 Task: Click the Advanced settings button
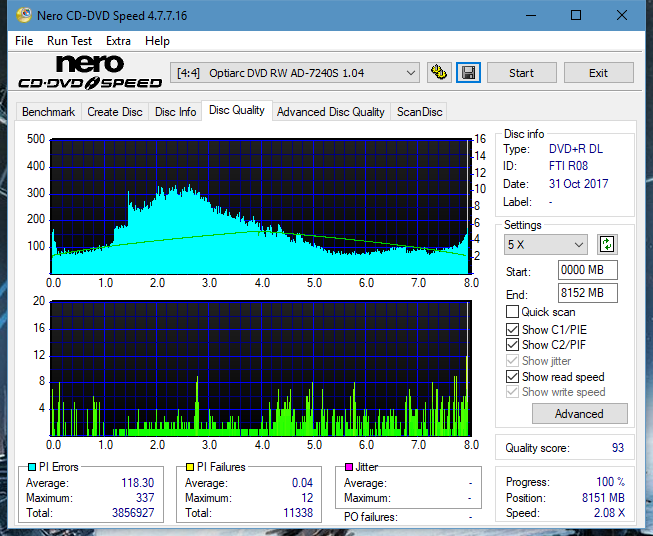click(579, 414)
